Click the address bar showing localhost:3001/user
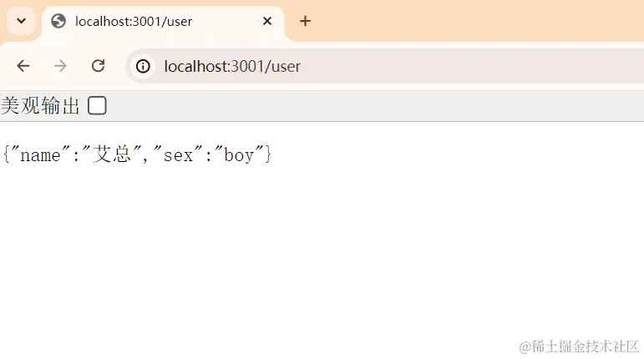 [x=386, y=66]
